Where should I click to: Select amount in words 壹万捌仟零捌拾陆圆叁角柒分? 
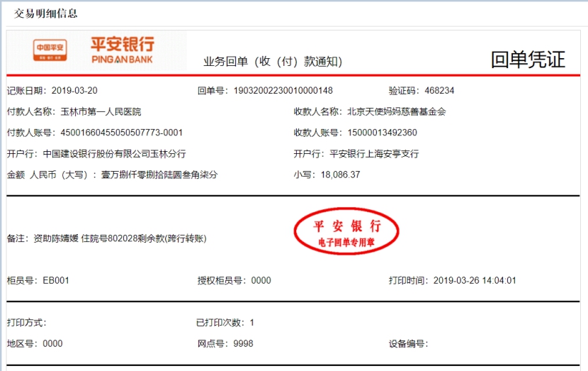tap(159, 175)
